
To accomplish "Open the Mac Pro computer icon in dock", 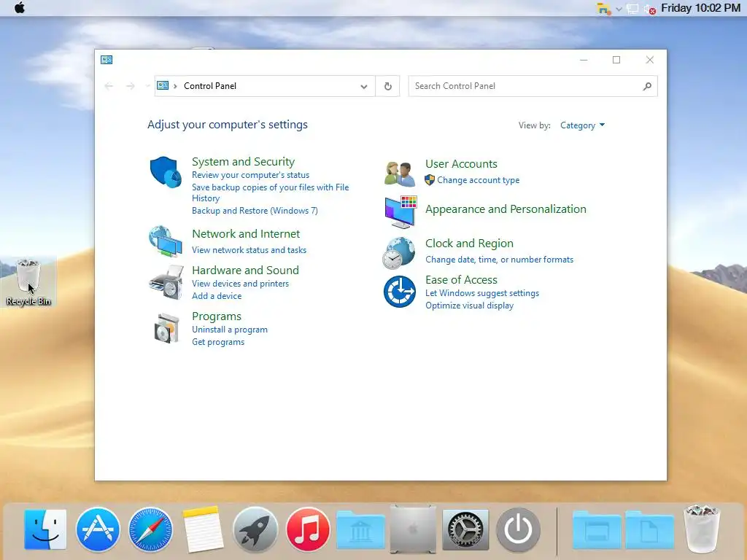I will point(413,529).
